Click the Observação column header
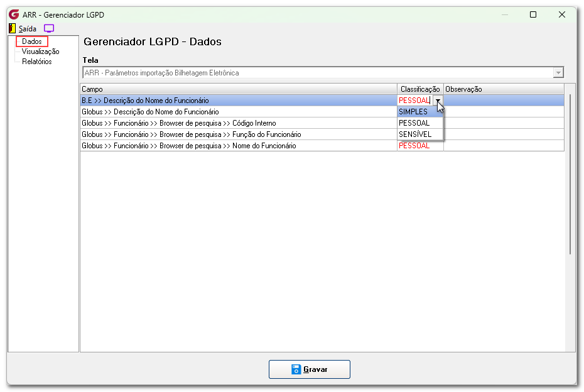 point(504,89)
